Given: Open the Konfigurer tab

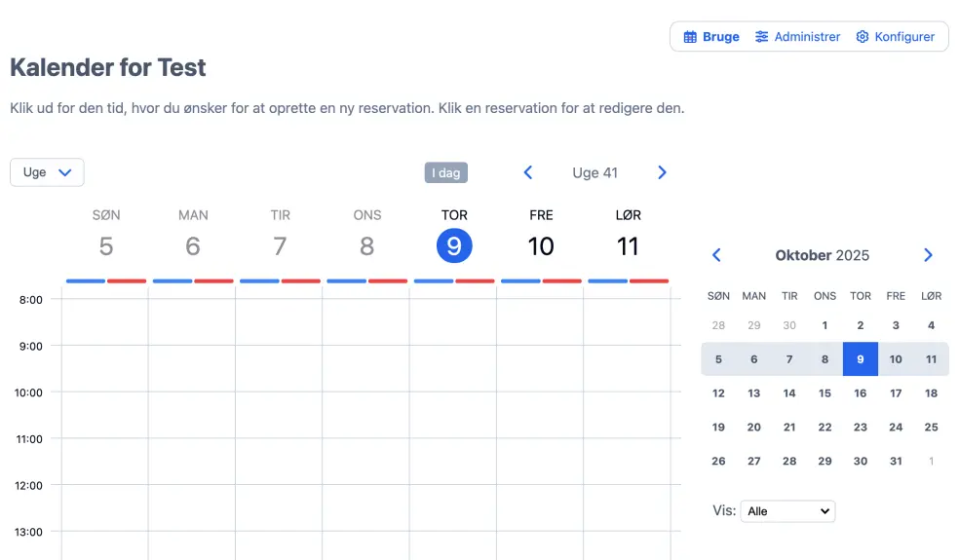Looking at the screenshot, I should click(904, 37).
